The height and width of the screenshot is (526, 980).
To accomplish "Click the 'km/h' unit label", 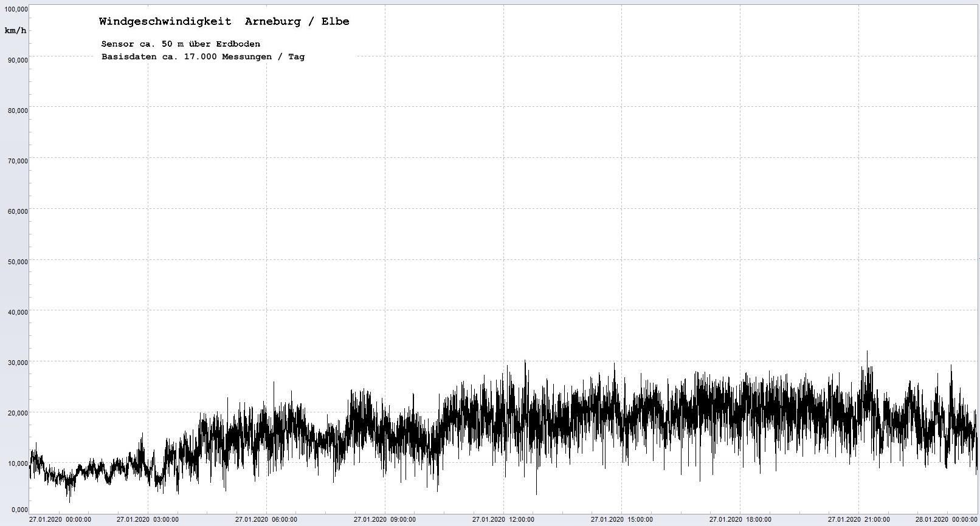I will click(15, 30).
